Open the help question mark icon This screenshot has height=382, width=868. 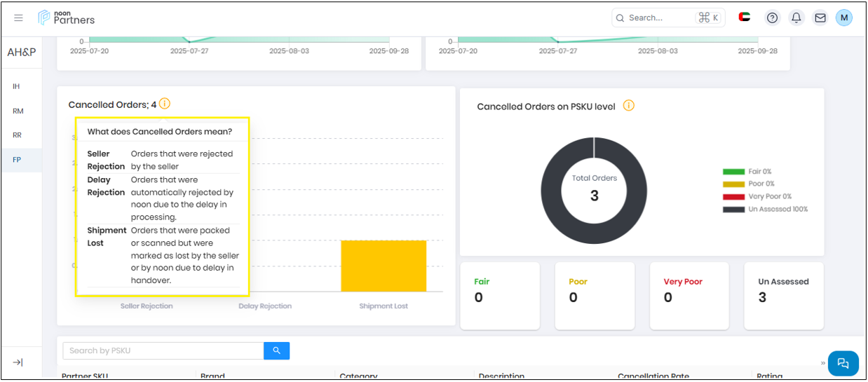point(772,18)
